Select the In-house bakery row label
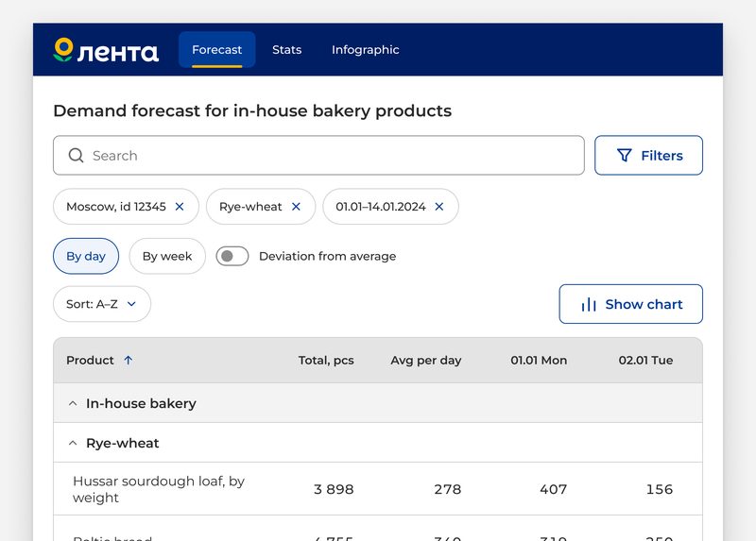 [x=141, y=403]
